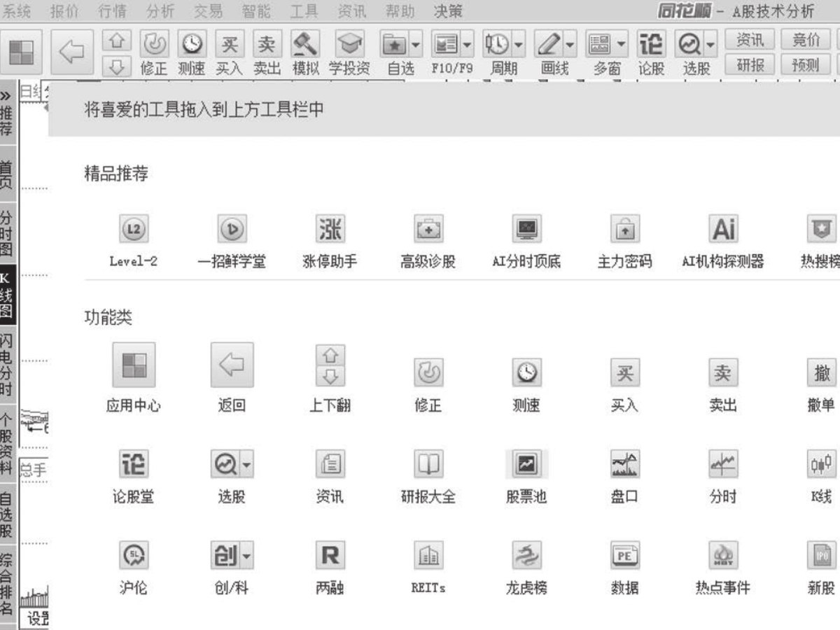Expand the toolbar 选股 dropdown

711,45
